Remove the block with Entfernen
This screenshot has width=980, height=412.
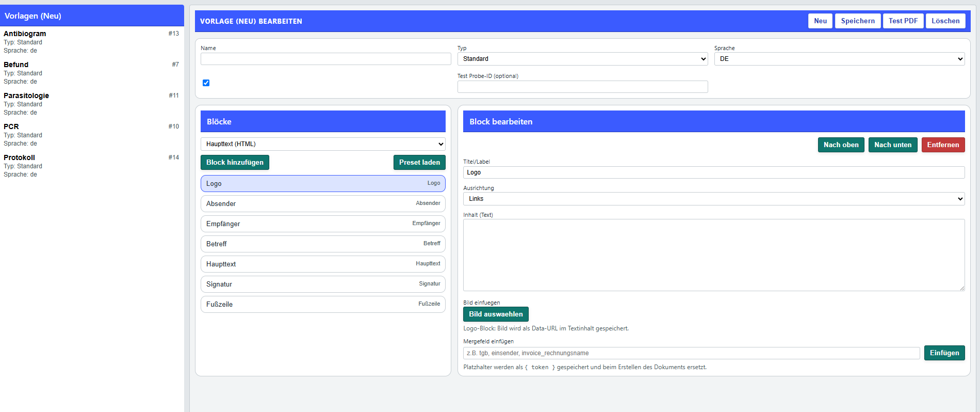(x=943, y=145)
